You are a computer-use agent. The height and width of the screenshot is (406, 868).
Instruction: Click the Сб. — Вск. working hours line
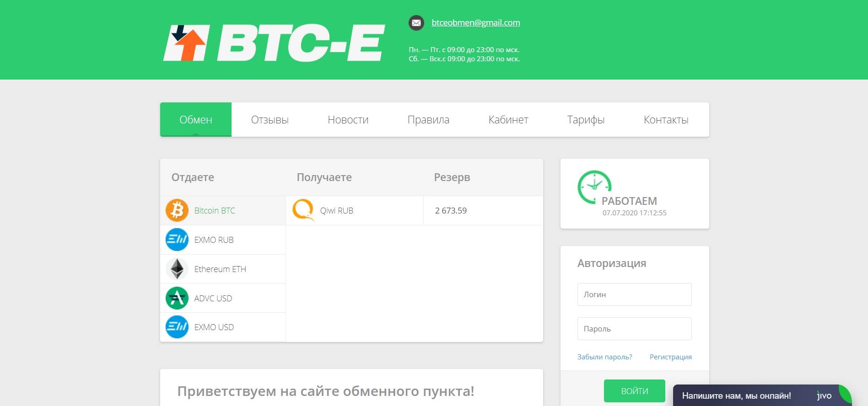[464, 59]
